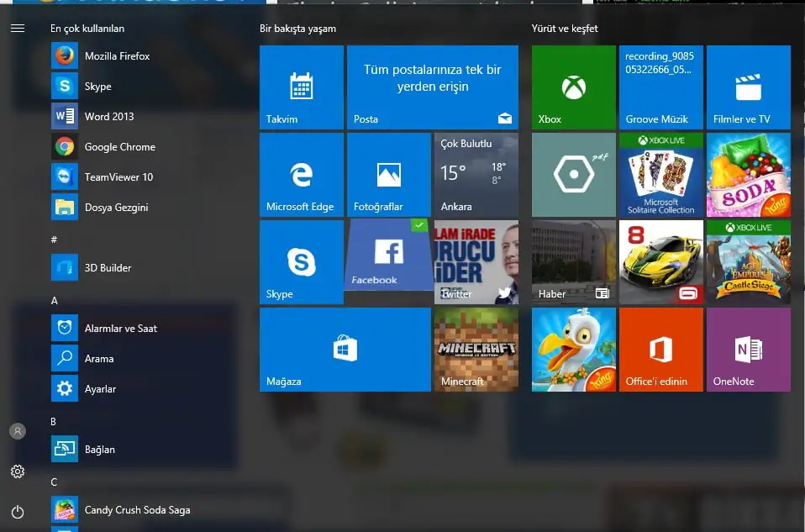Click the Microsoft Edge tile

(301, 175)
